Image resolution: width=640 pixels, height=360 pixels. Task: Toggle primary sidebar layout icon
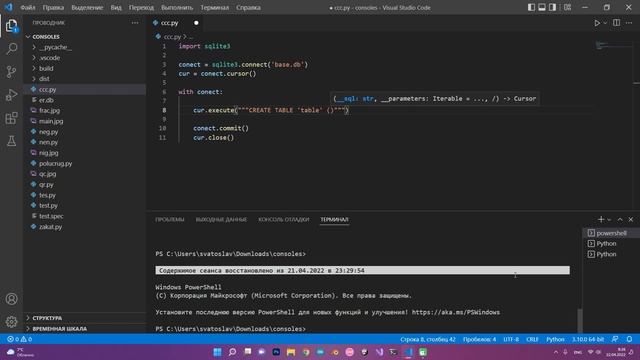531,7
